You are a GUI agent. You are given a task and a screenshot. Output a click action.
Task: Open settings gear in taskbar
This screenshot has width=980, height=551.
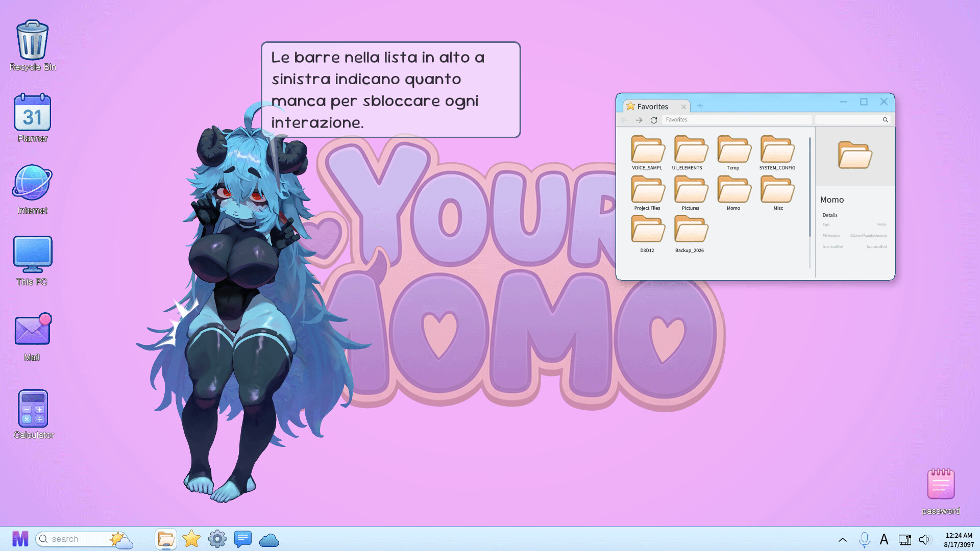tap(217, 539)
